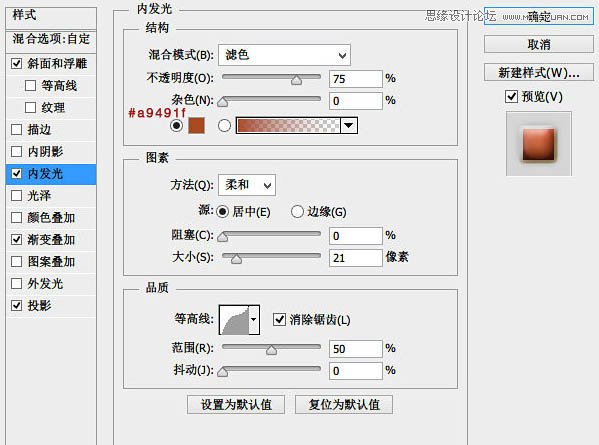Open the 样式 list header
Screen dimensions: 599x445
click(x=51, y=16)
